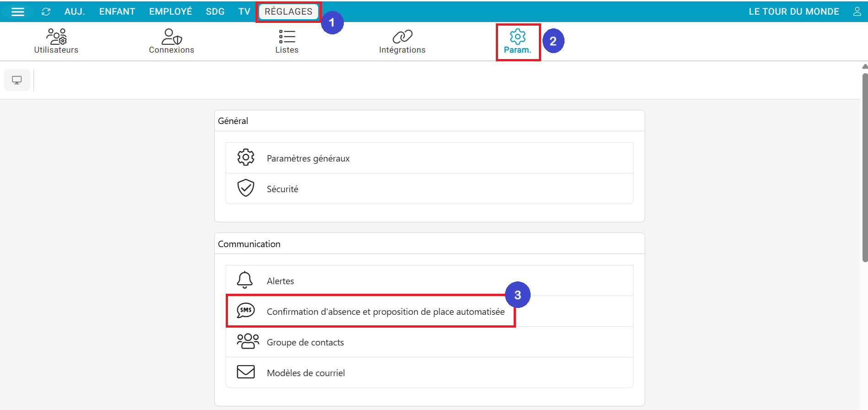This screenshot has height=410, width=868.
Task: Open Confirmation d'absence SMS settings
Action: tap(385, 312)
